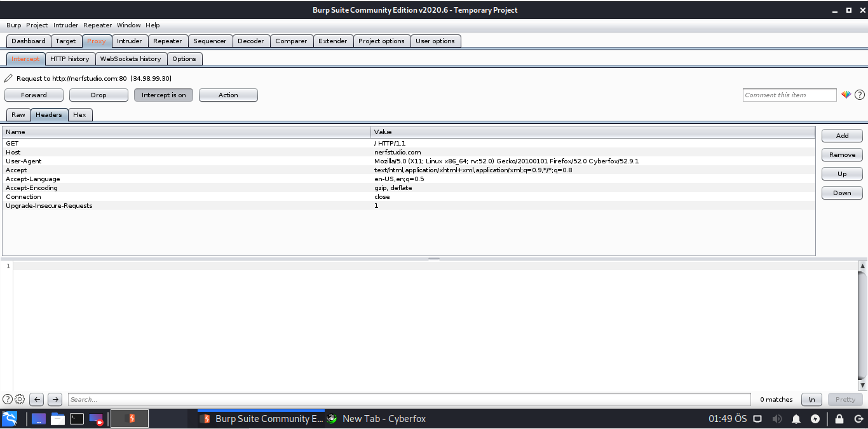
Task: Lock the screen with padlock icon
Action: point(839,419)
